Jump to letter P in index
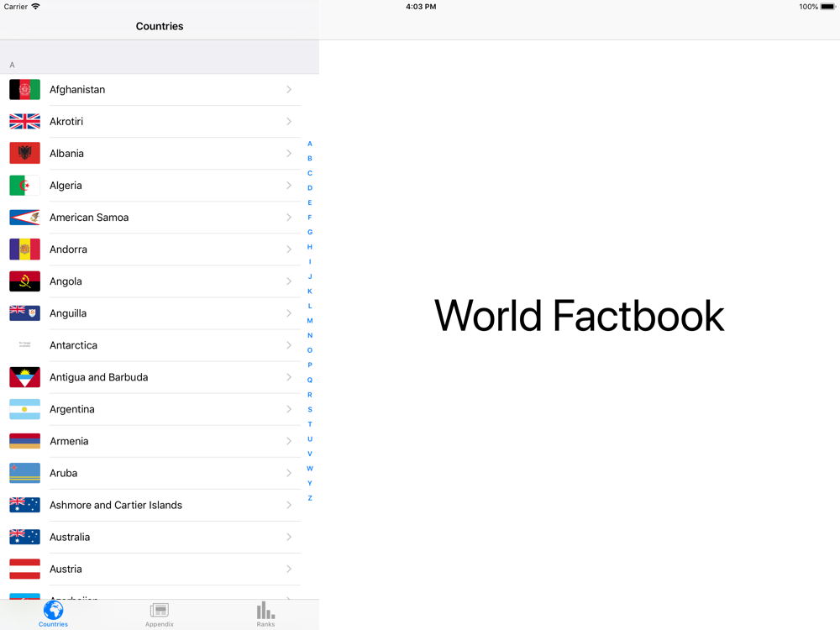Viewport: 840px width, 630px height. tap(310, 365)
